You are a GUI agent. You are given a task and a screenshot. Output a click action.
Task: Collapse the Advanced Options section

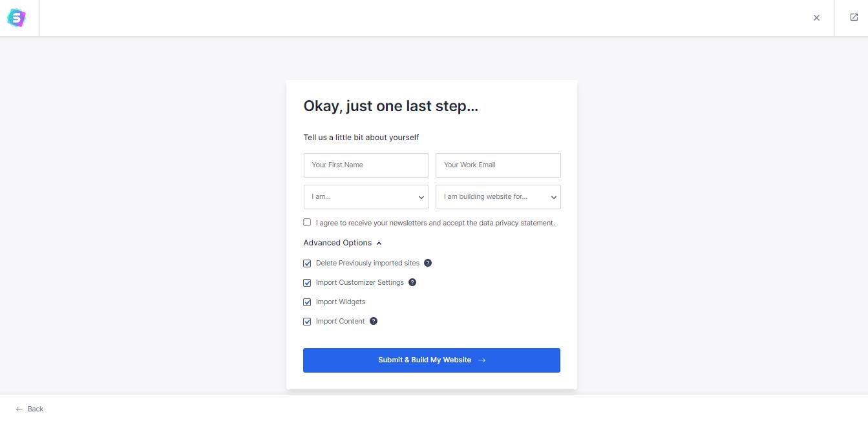tap(343, 243)
